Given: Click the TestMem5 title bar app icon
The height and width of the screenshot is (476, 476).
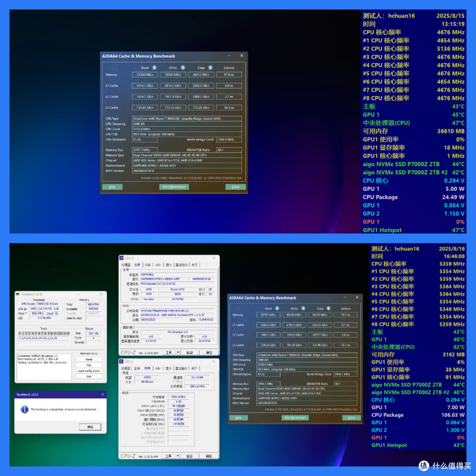Looking at the screenshot, I should 18,294.
